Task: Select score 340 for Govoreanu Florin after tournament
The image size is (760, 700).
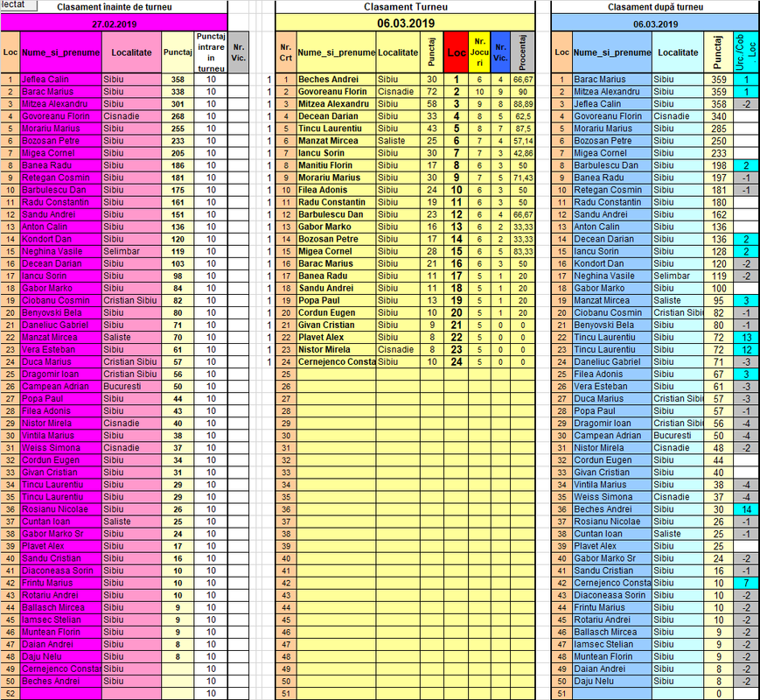Action: 718,116
